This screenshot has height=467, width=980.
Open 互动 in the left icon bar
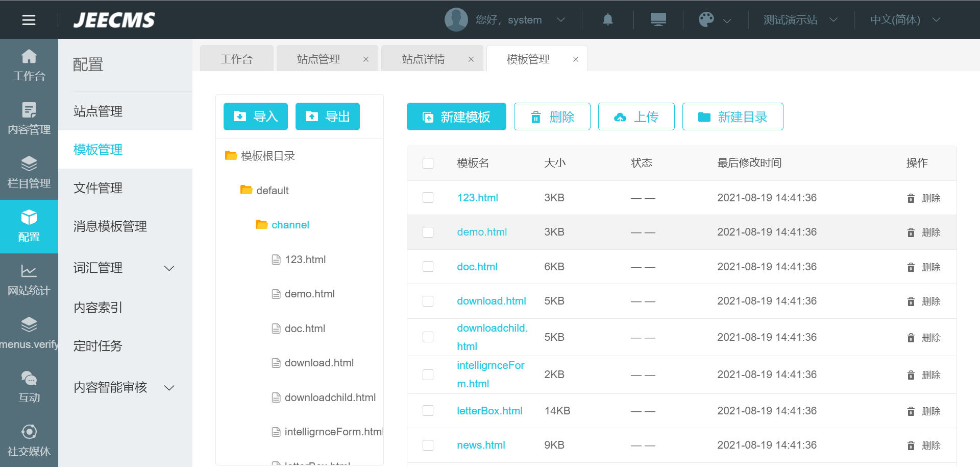click(x=29, y=387)
